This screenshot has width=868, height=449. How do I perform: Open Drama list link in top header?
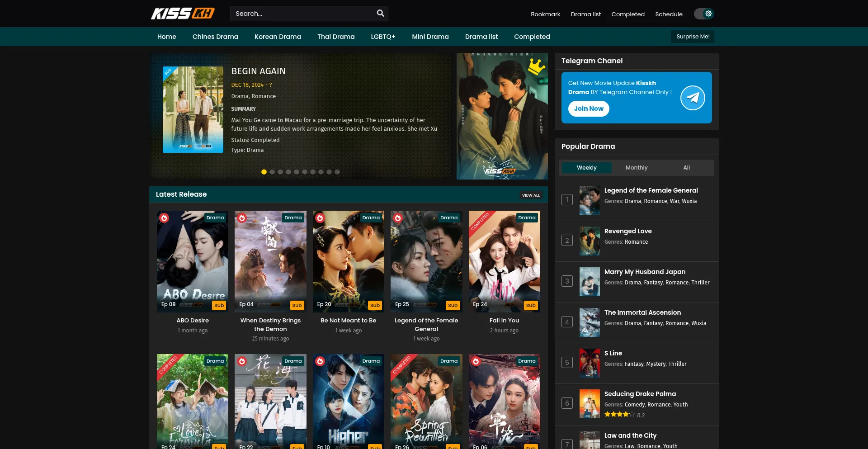click(586, 14)
